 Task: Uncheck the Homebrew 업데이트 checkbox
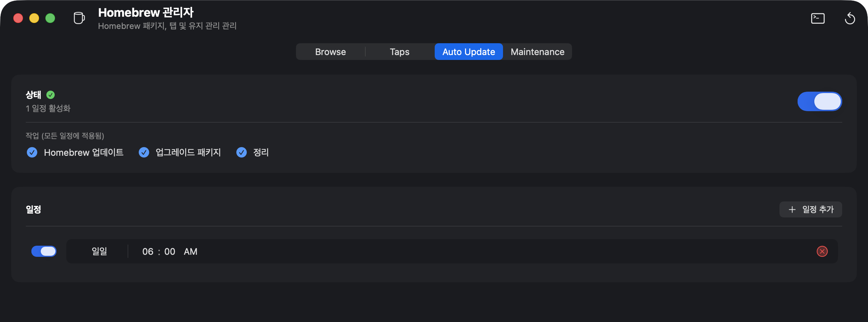tap(32, 152)
